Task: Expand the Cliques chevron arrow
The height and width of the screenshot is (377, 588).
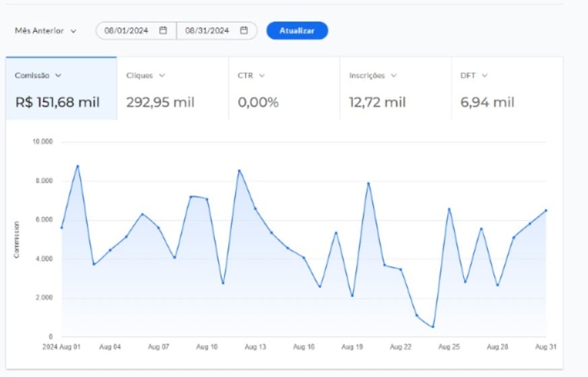Action: click(162, 75)
